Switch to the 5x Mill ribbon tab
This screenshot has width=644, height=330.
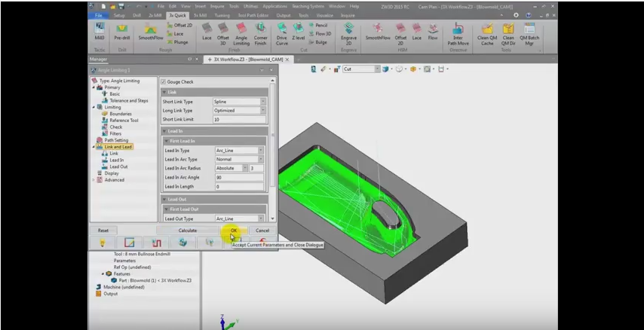[x=200, y=16]
